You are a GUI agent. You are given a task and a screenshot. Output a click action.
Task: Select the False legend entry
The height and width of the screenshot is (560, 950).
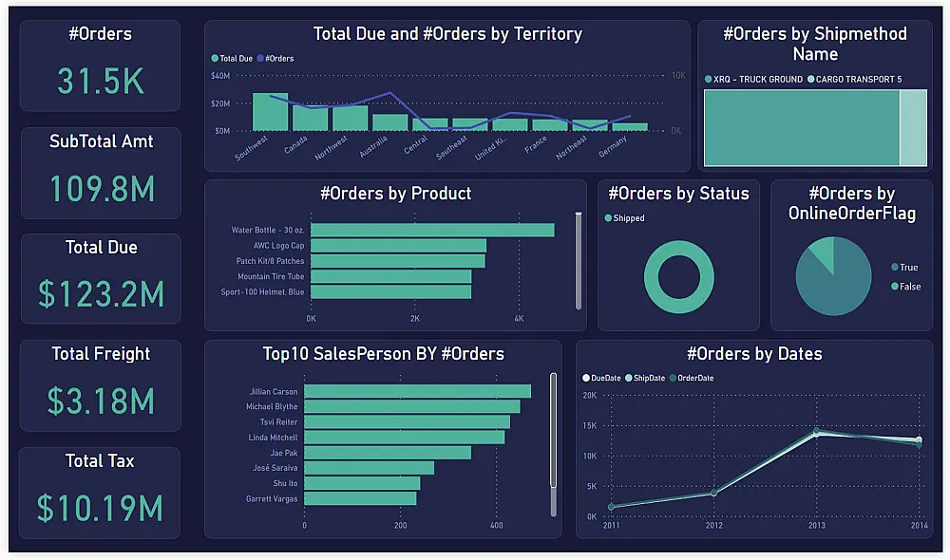(905, 287)
